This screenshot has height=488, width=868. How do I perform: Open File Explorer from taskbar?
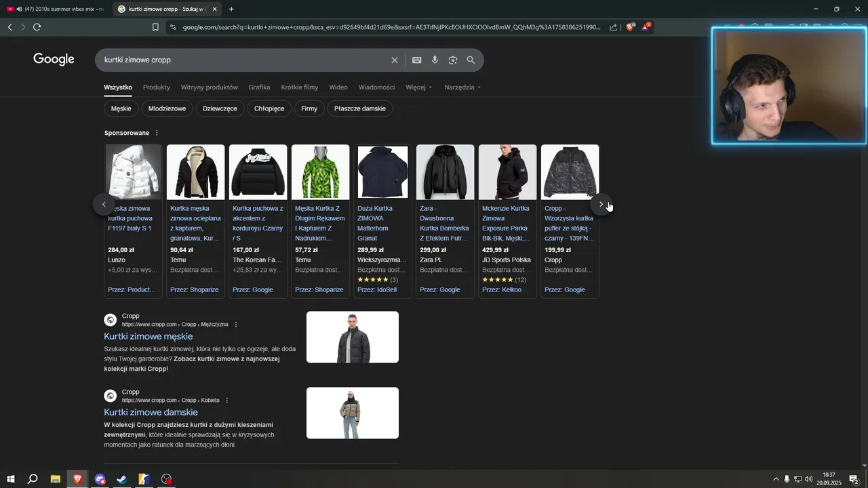56,479
